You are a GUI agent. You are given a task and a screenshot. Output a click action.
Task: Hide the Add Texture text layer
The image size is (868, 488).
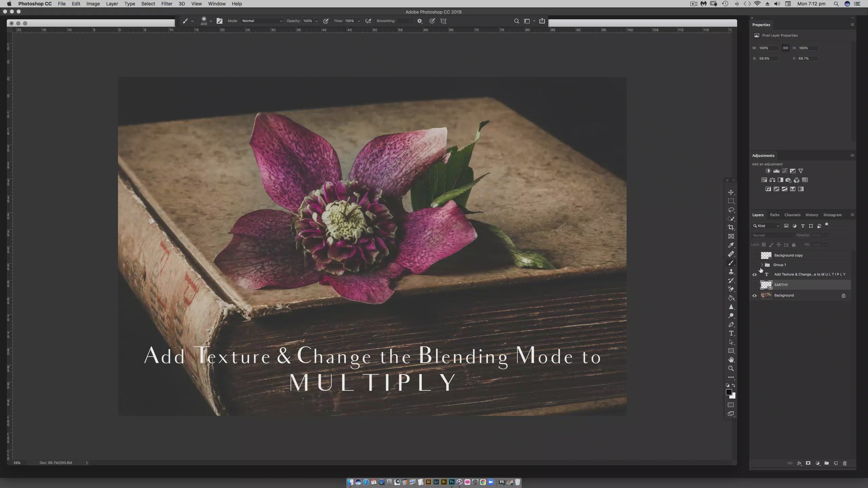pos(754,274)
